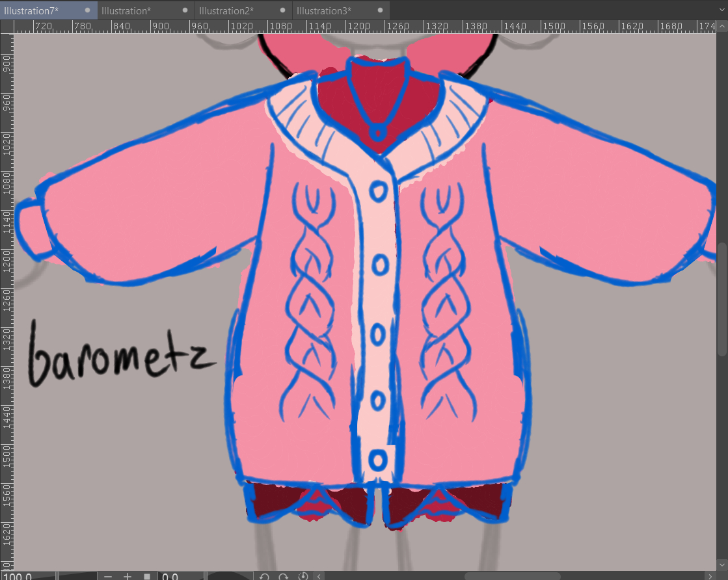Screen dimensions: 728x580
Task: Click the fit-to-screen square icon
Action: coord(147,576)
